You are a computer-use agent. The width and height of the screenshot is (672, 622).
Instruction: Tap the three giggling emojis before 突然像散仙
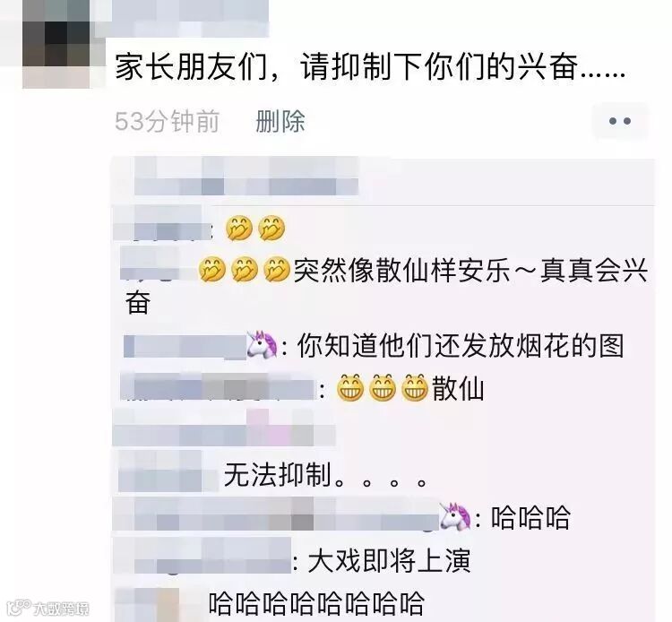[x=245, y=270]
